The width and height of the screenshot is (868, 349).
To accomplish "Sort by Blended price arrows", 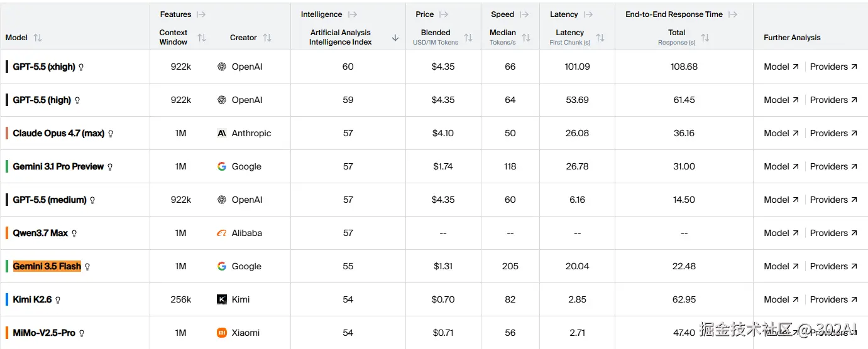I will click(x=468, y=38).
